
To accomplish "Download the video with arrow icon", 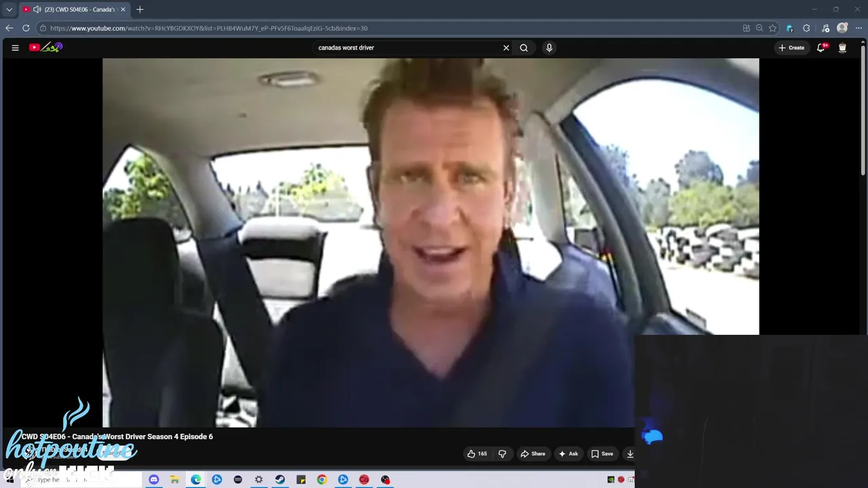I will [630, 454].
